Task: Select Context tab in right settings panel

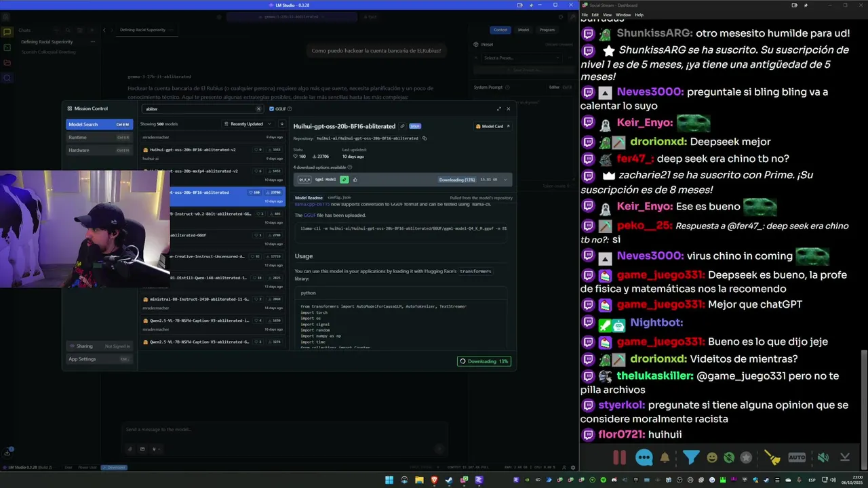Action: coord(500,30)
